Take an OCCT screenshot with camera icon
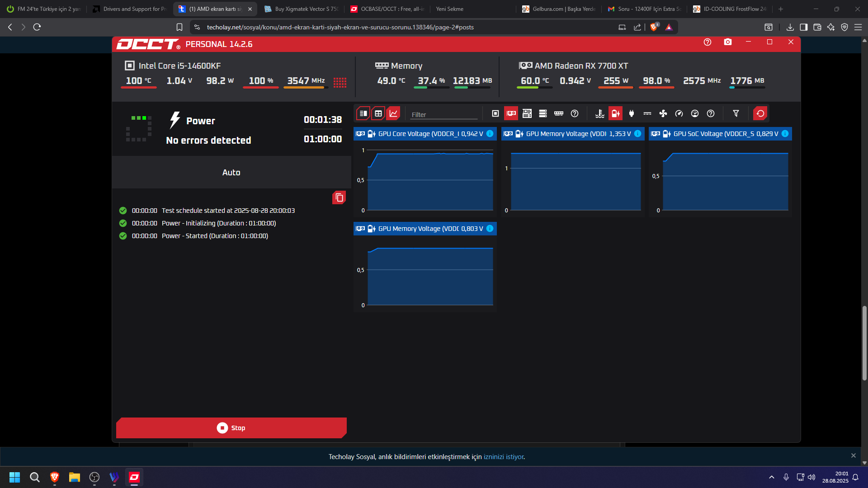 (x=728, y=42)
